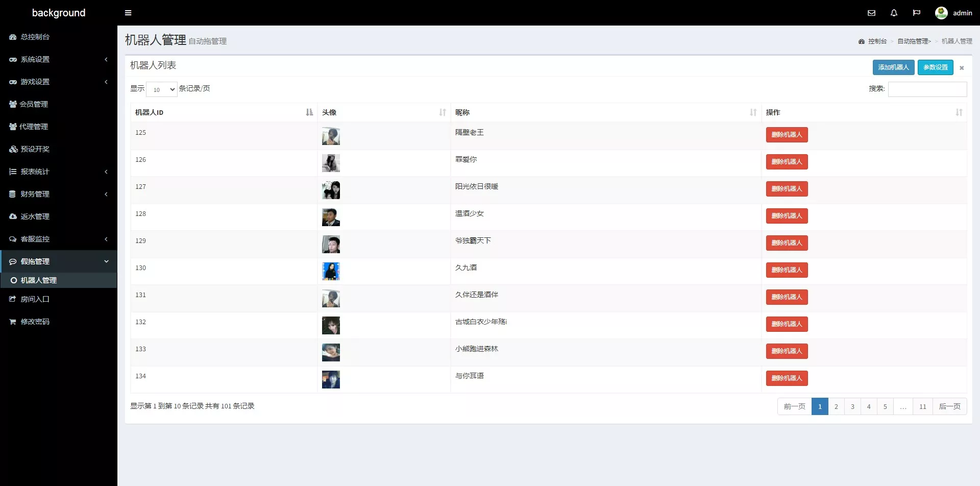980x486 pixels.
Task: Click the 会员管理 member management icon
Action: 13,104
